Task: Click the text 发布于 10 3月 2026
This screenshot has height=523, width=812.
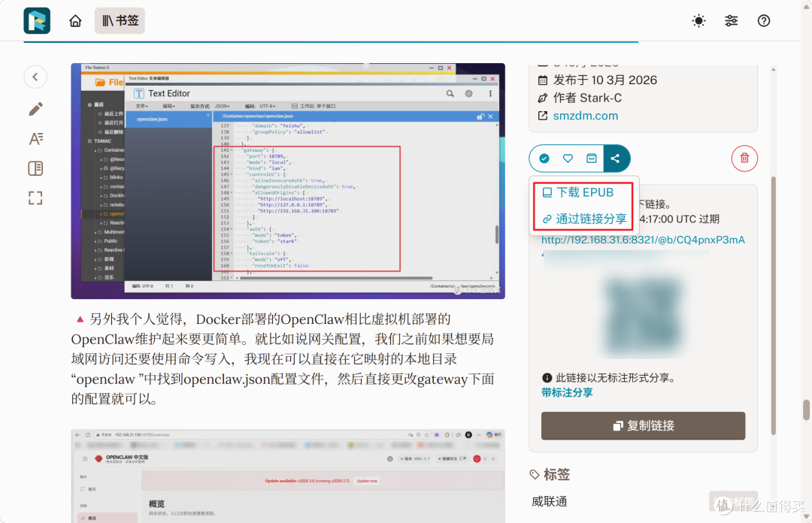Action: [x=604, y=80]
